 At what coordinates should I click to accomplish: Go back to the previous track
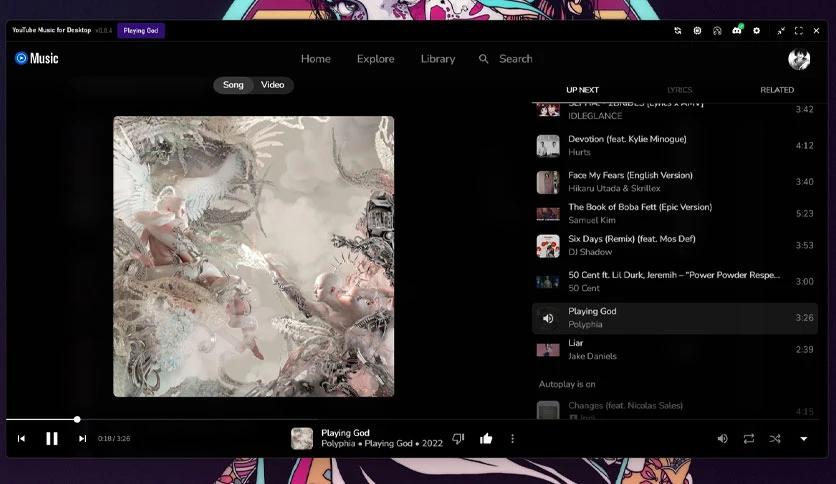(21, 438)
